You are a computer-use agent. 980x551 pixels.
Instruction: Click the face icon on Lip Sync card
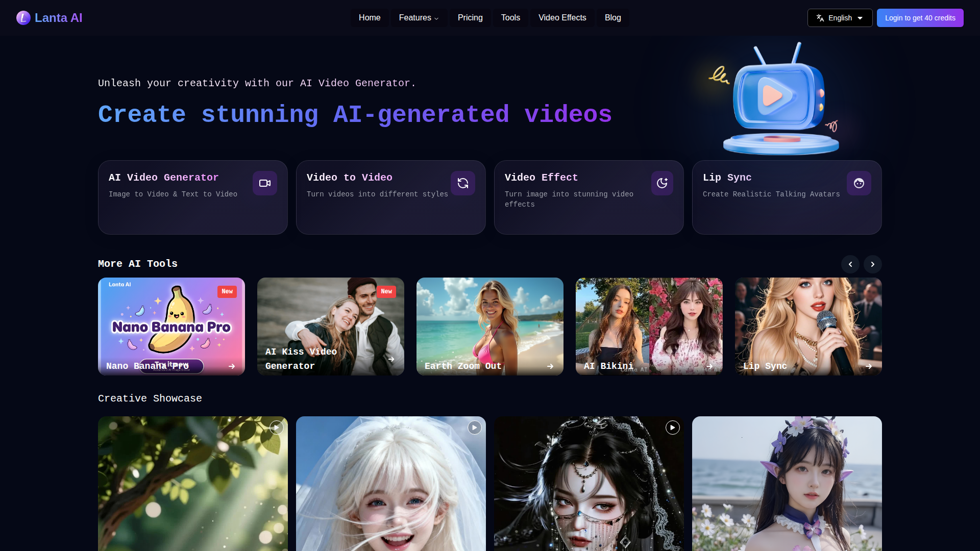(859, 183)
